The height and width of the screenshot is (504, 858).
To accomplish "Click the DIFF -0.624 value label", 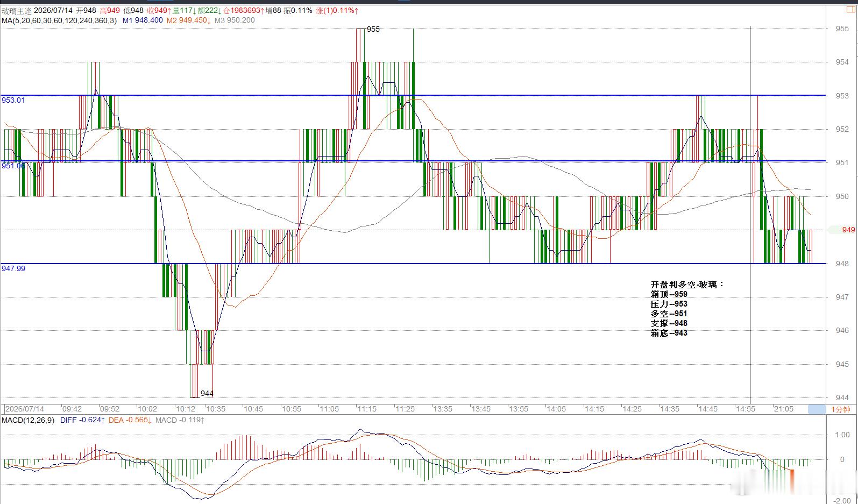I will [x=82, y=420].
